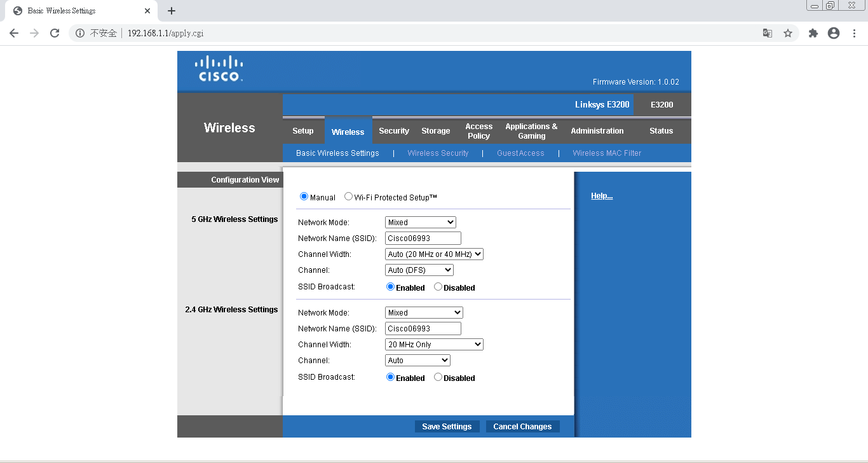Select the Wireless main tab
The width and height of the screenshot is (868, 463).
point(348,132)
